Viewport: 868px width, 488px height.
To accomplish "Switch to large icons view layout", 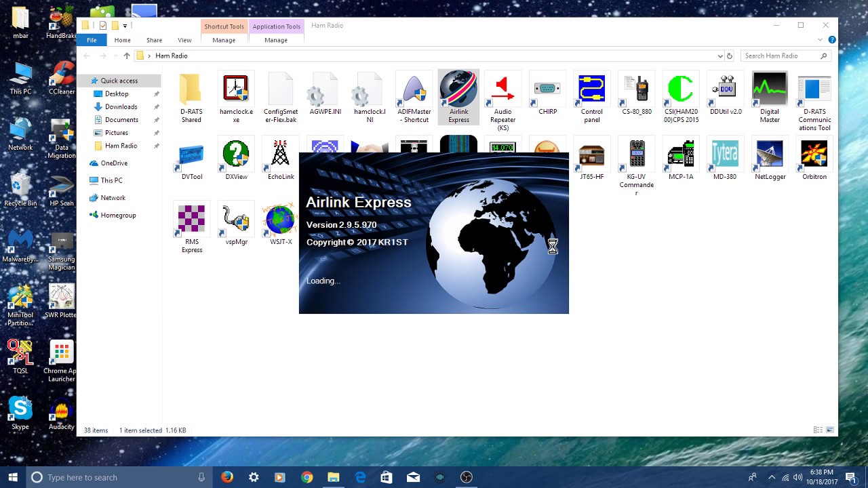I will [830, 430].
